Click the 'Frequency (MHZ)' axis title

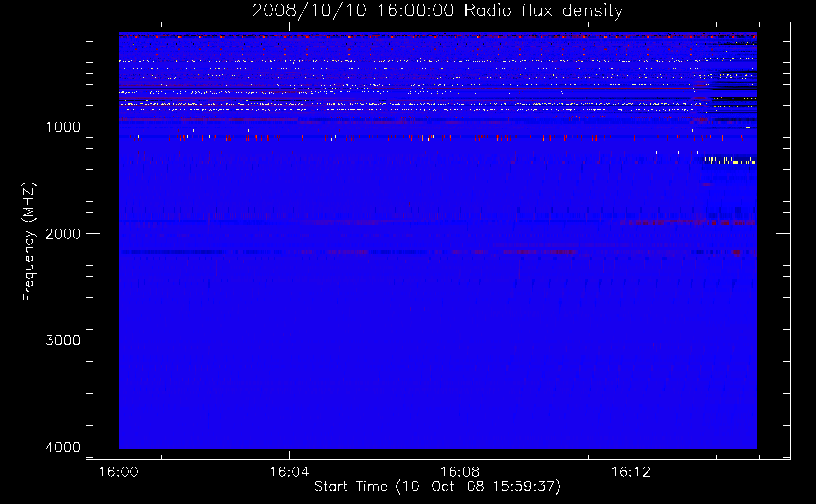tap(29, 242)
